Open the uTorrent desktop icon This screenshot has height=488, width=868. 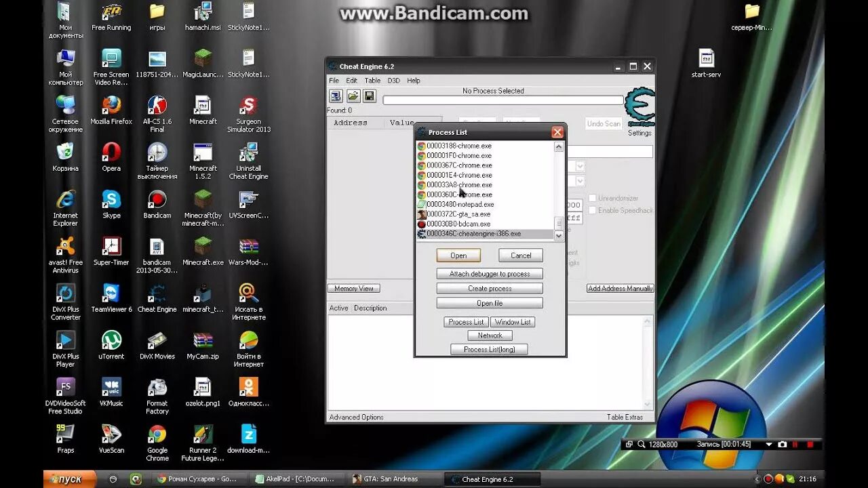click(x=111, y=344)
